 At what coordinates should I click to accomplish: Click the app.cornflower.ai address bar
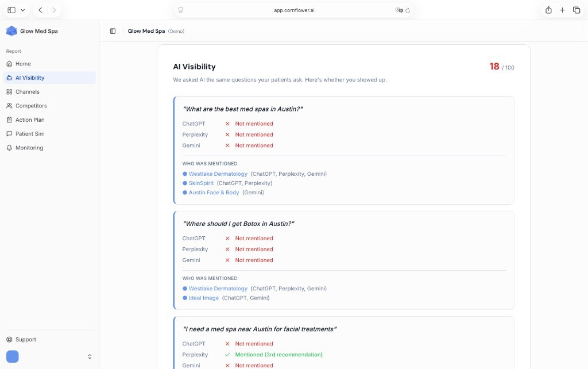tap(294, 10)
